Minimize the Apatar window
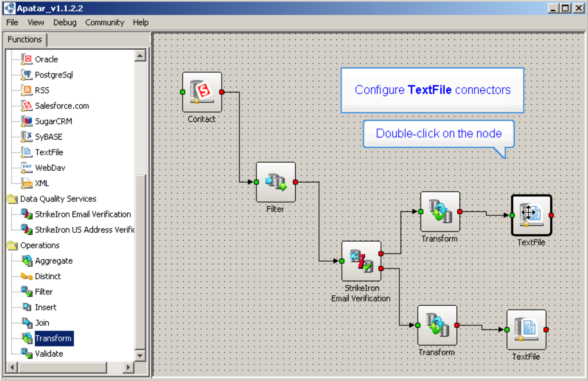 click(x=553, y=8)
